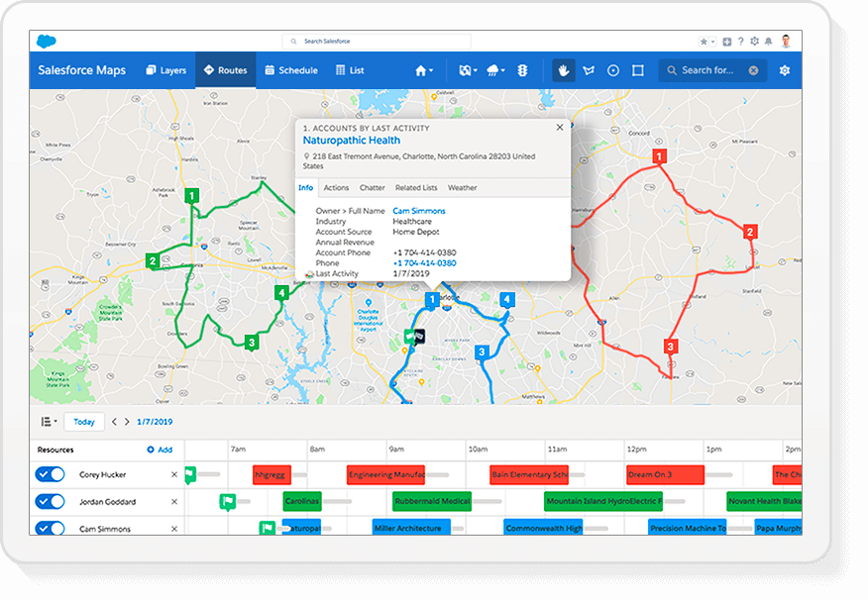Remove Cam Simmons from resources
The width and height of the screenshot is (868, 600).
(174, 529)
